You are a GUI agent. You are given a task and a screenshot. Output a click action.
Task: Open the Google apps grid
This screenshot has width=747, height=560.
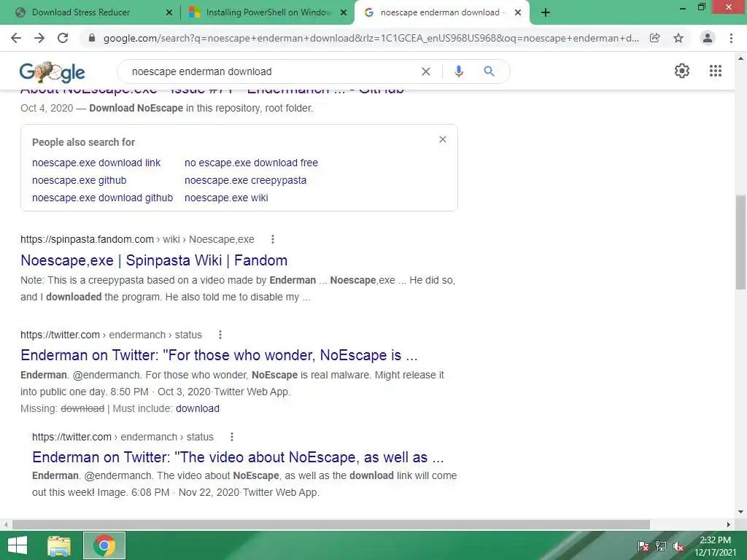[716, 71]
